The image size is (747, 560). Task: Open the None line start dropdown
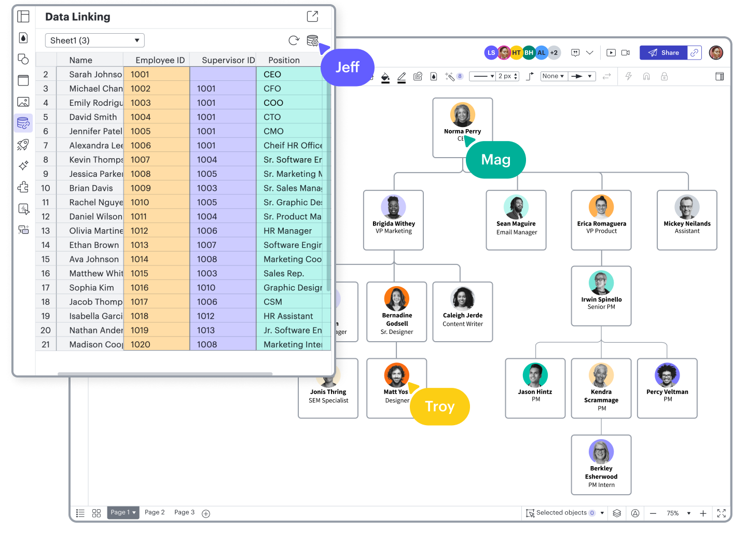(x=553, y=76)
